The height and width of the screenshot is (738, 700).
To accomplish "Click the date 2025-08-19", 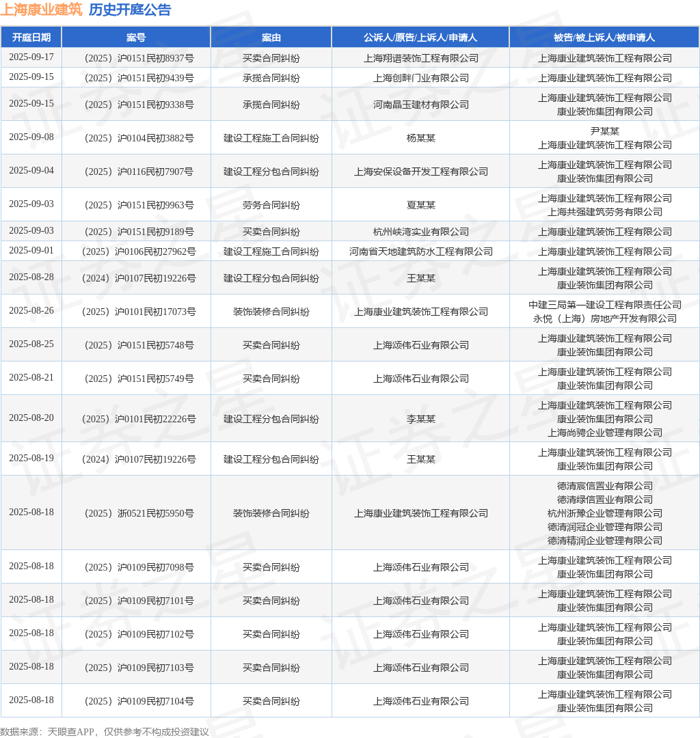I will pyautogui.click(x=31, y=458).
